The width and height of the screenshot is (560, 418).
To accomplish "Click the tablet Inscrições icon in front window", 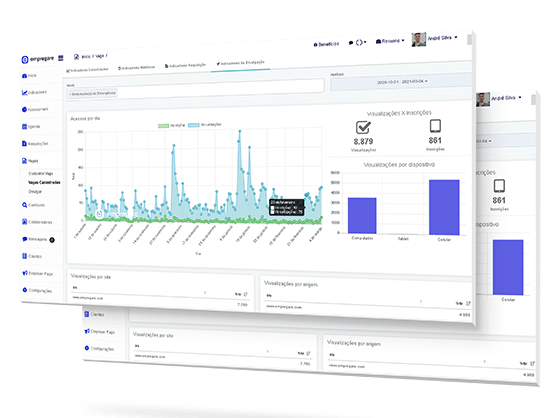I will pyautogui.click(x=435, y=126).
